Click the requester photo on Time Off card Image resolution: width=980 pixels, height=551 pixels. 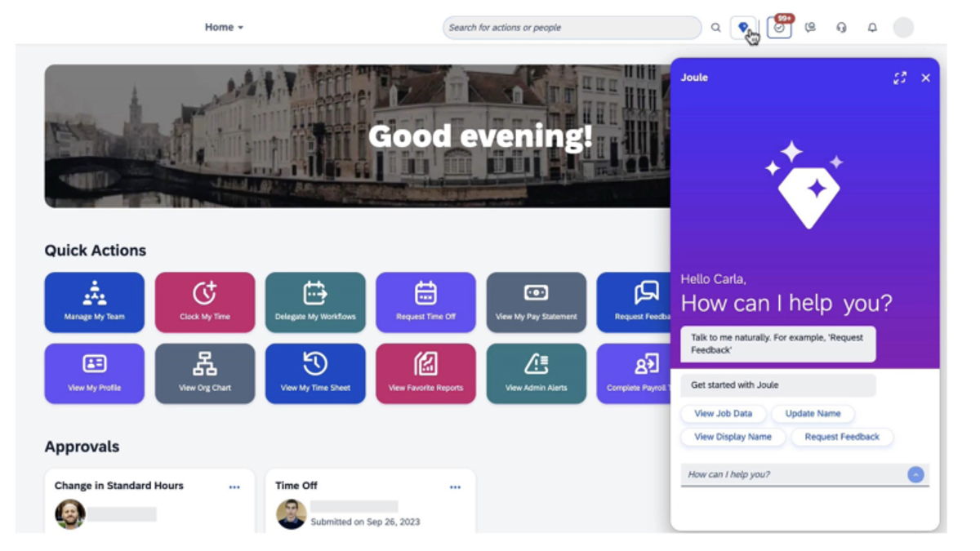click(x=291, y=514)
